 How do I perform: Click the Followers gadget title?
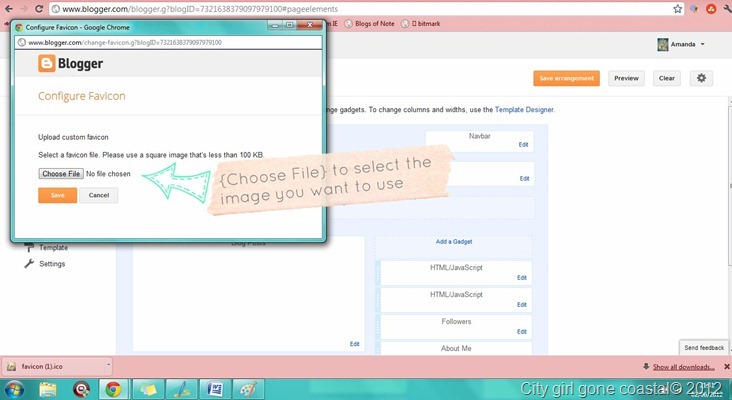(456, 322)
